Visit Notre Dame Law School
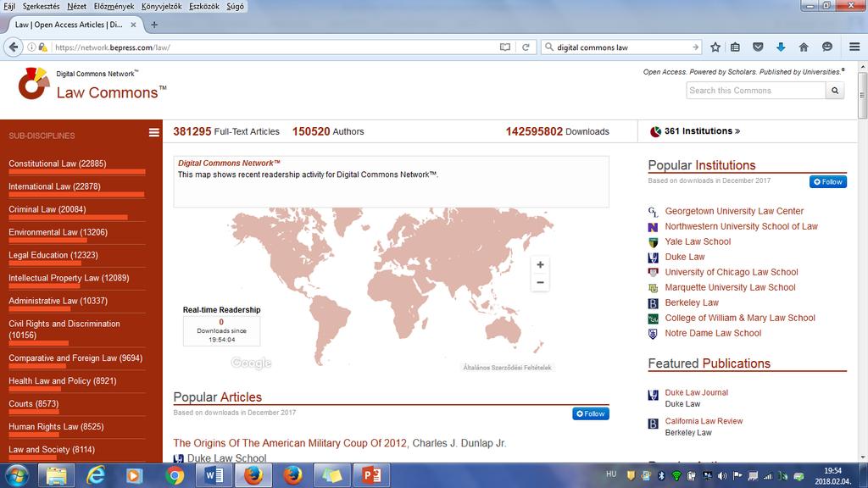The height and width of the screenshot is (488, 868). click(x=713, y=333)
